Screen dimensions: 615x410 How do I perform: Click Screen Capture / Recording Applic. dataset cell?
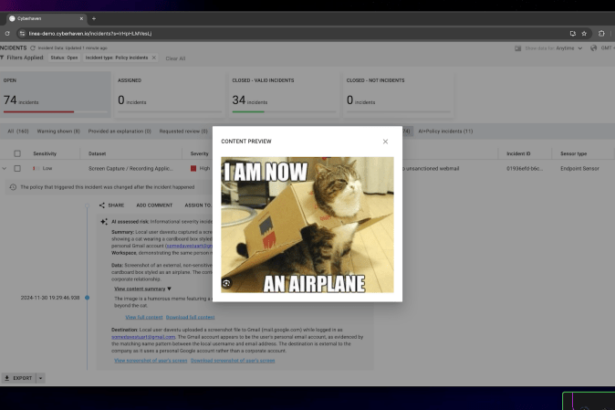pyautogui.click(x=131, y=168)
